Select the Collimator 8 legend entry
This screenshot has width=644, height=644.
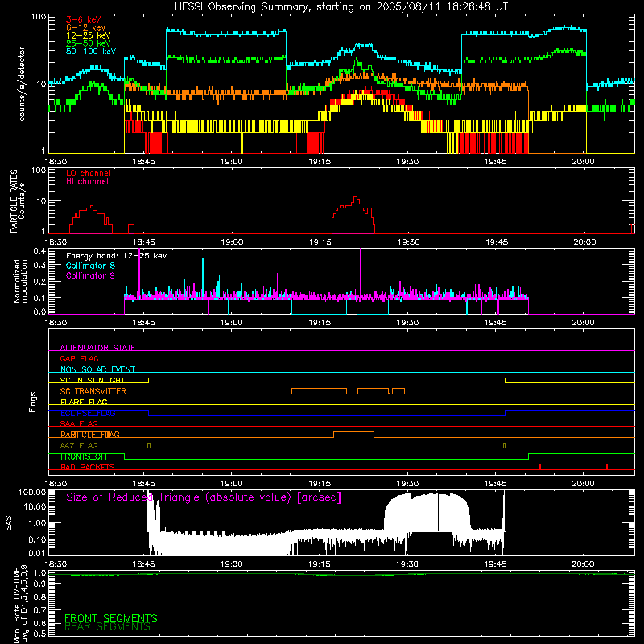90,266
